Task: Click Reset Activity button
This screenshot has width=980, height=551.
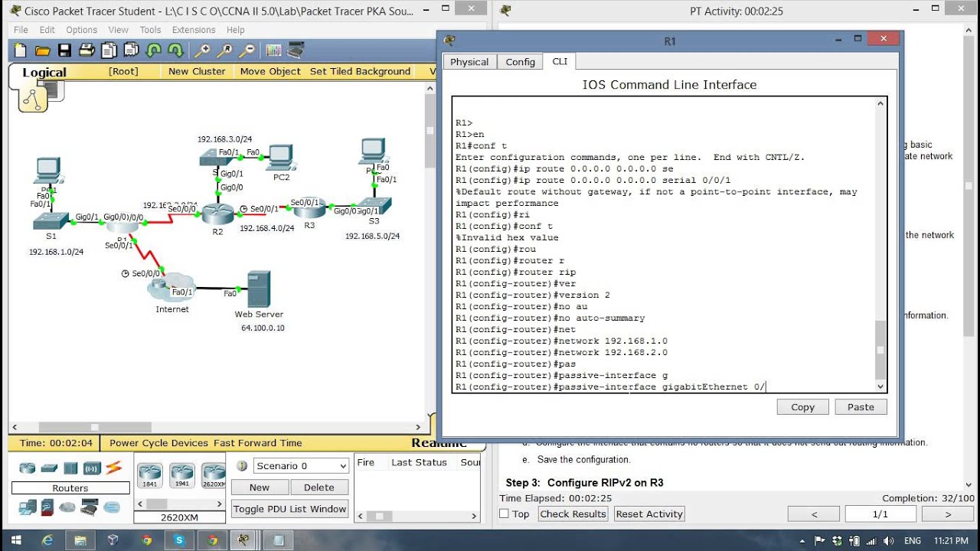Action: (649, 514)
